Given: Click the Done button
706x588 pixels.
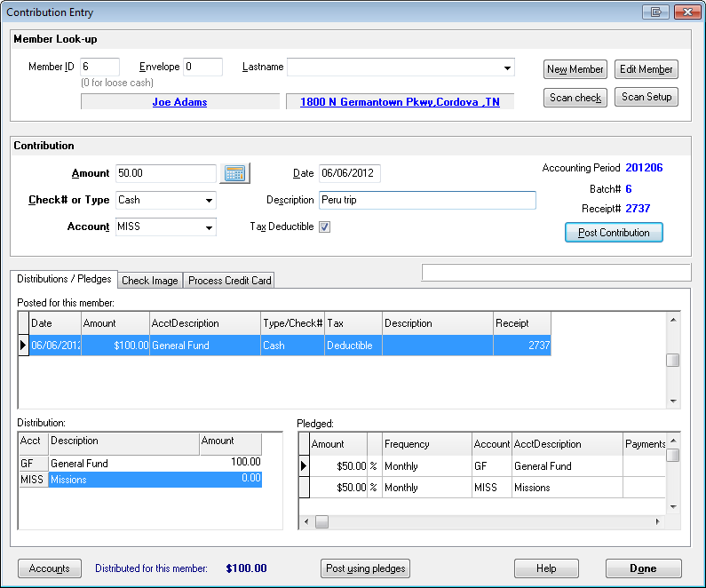Looking at the screenshot, I should point(644,568).
